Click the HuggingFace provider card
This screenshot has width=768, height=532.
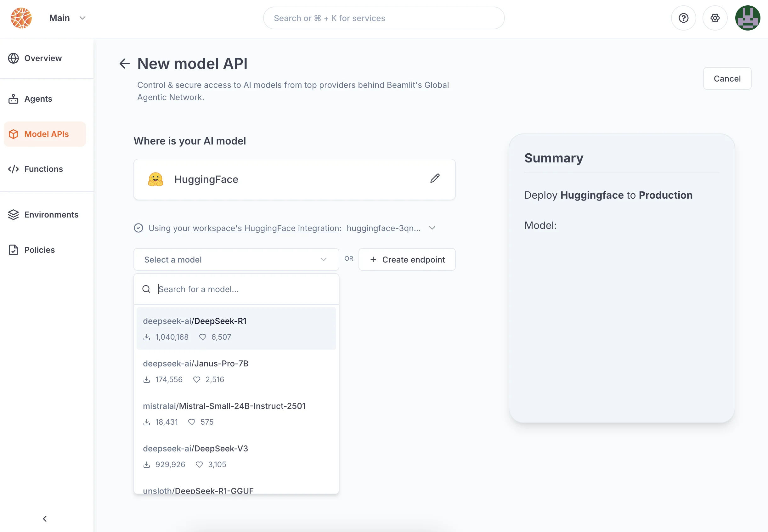[294, 179]
